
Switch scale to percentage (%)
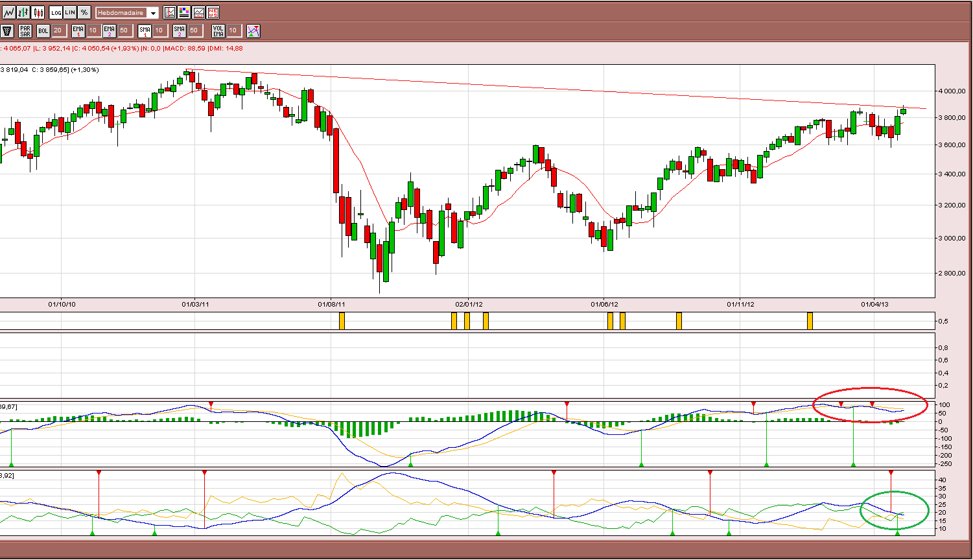click(x=84, y=12)
